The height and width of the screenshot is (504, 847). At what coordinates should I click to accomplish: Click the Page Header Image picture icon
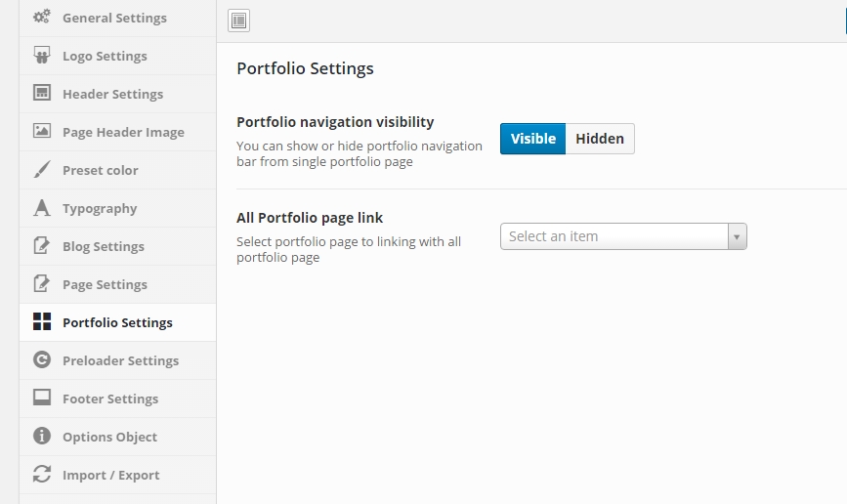click(42, 131)
